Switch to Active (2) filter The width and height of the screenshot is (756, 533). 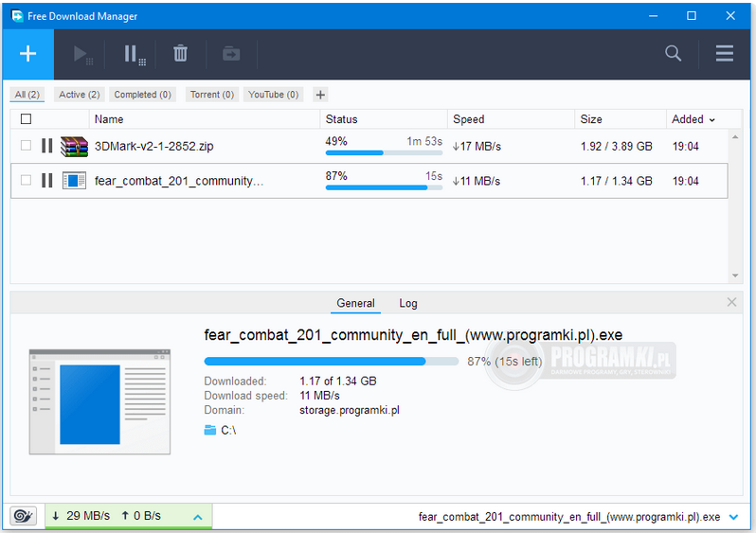pos(79,95)
